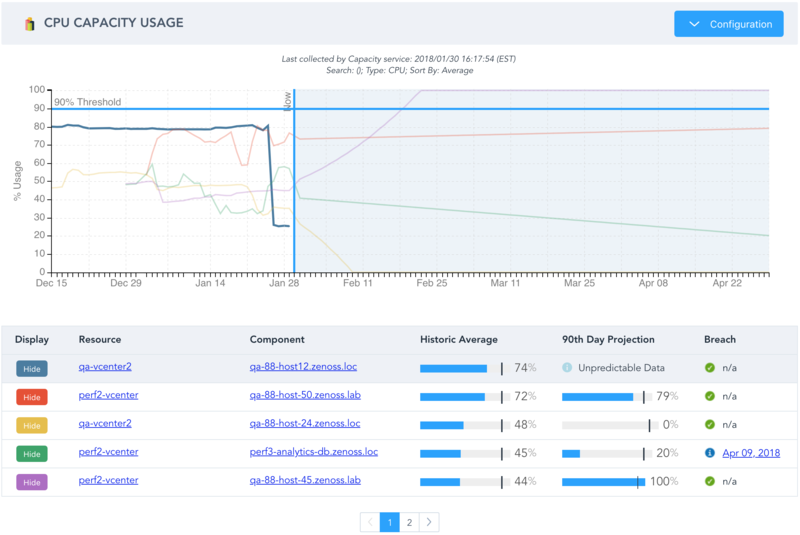Click the info icon beside Apr 09 breach
The width and height of the screenshot is (800, 535).
coord(710,452)
